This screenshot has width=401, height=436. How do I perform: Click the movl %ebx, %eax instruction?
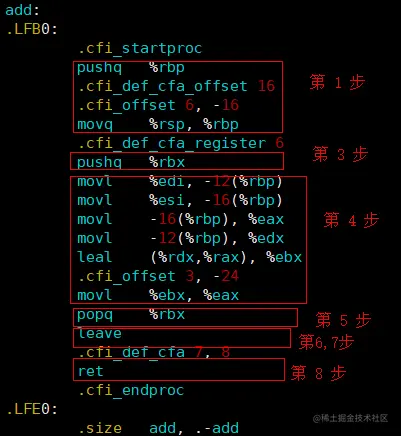158,295
